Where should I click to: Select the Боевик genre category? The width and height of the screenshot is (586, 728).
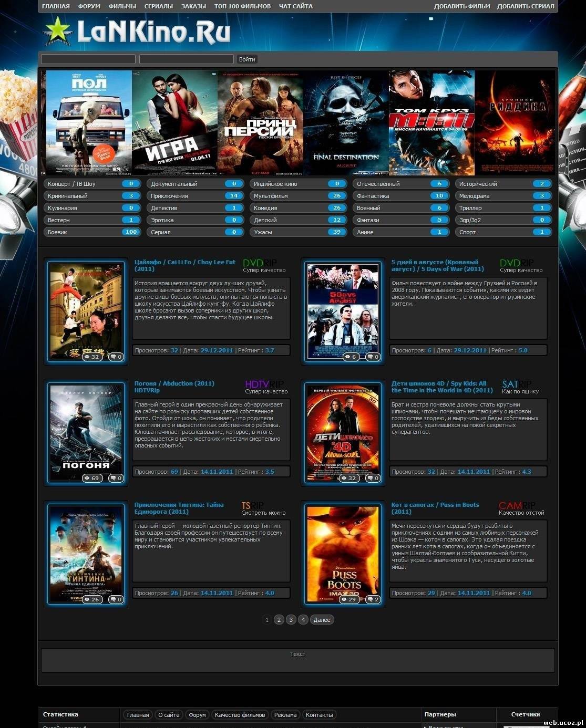click(x=92, y=232)
